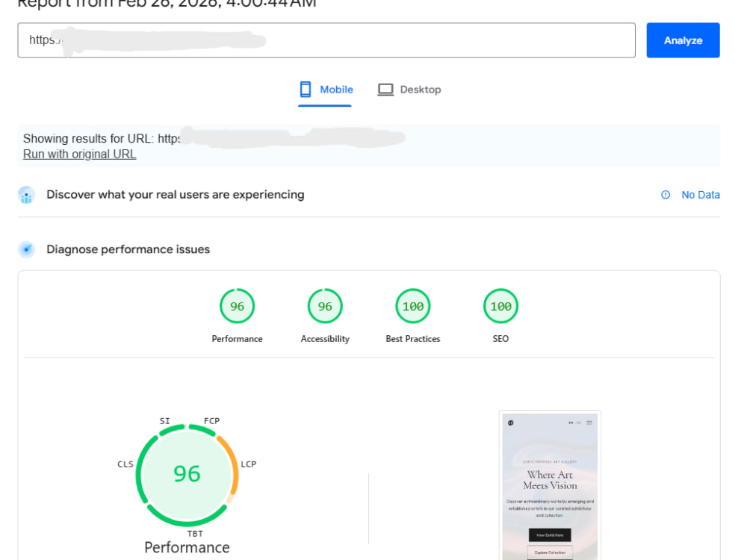
Task: Jump to the Performance score gauge 96
Action: click(x=238, y=306)
